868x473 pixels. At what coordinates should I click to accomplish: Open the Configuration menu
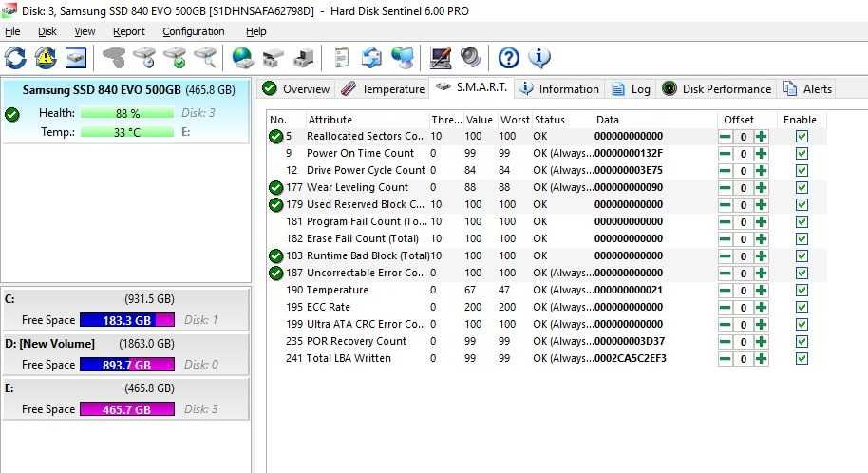[x=193, y=31]
